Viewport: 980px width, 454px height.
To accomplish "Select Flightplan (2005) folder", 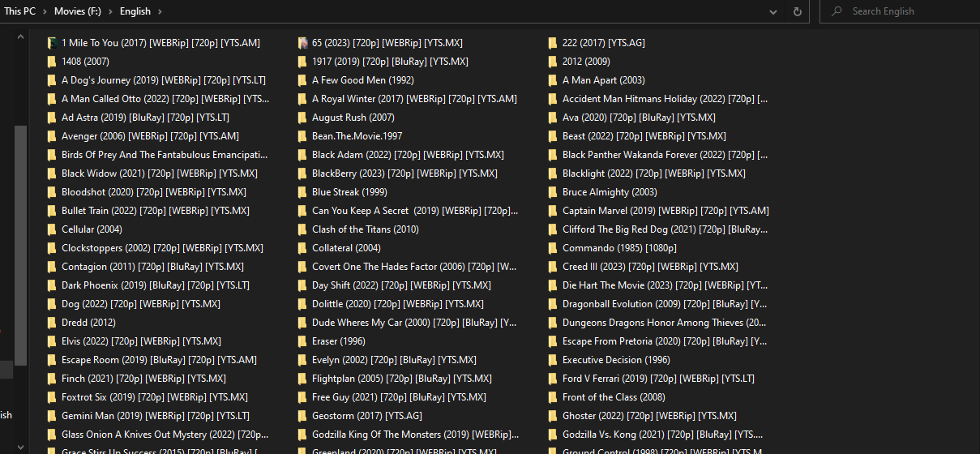I will 395,379.
